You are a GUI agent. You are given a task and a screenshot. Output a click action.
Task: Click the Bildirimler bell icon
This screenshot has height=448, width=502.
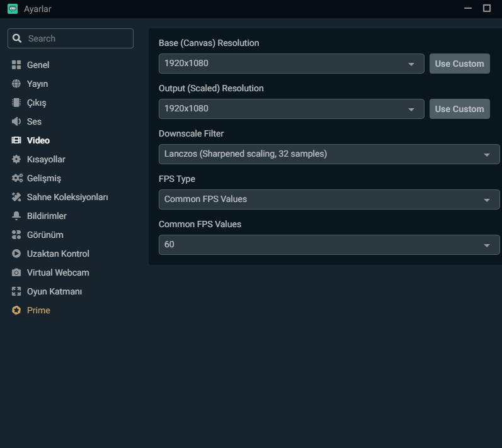point(16,216)
